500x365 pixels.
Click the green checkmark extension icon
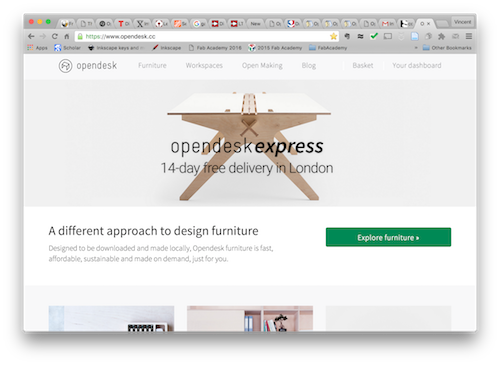point(374,36)
